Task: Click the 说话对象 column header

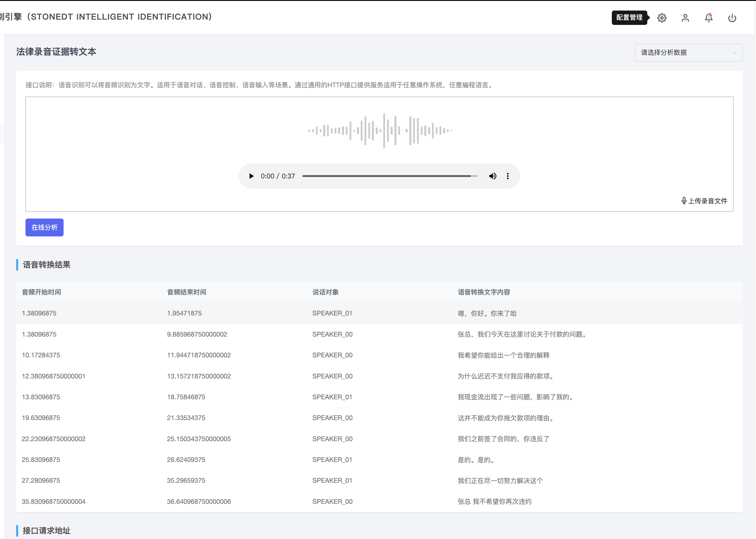Action: [x=325, y=292]
